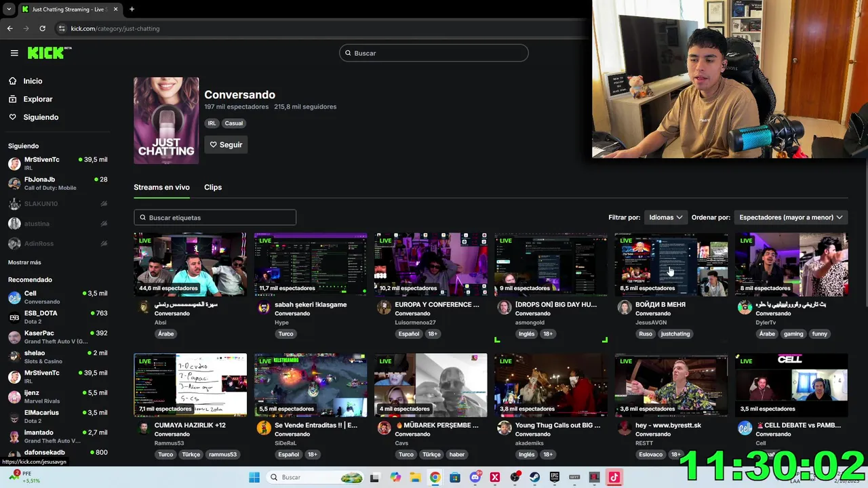Screen dimensions: 868x488
Task: Open the JesusAVGN stream thumbnail
Action: point(671,264)
